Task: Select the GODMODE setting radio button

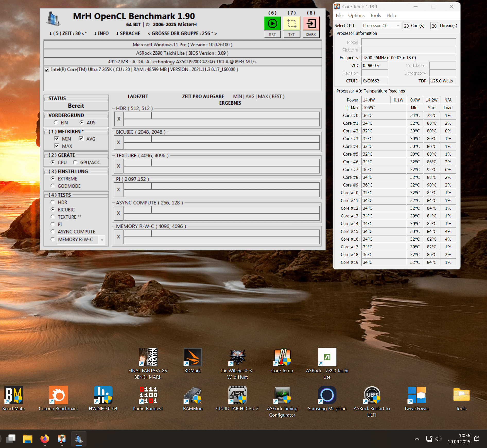Action: (53, 186)
